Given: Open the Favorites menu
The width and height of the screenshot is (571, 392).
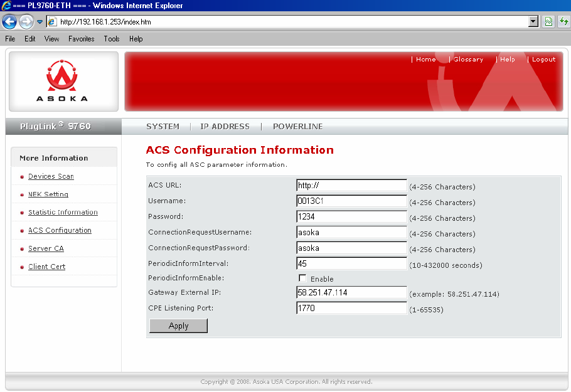Looking at the screenshot, I should pos(81,39).
